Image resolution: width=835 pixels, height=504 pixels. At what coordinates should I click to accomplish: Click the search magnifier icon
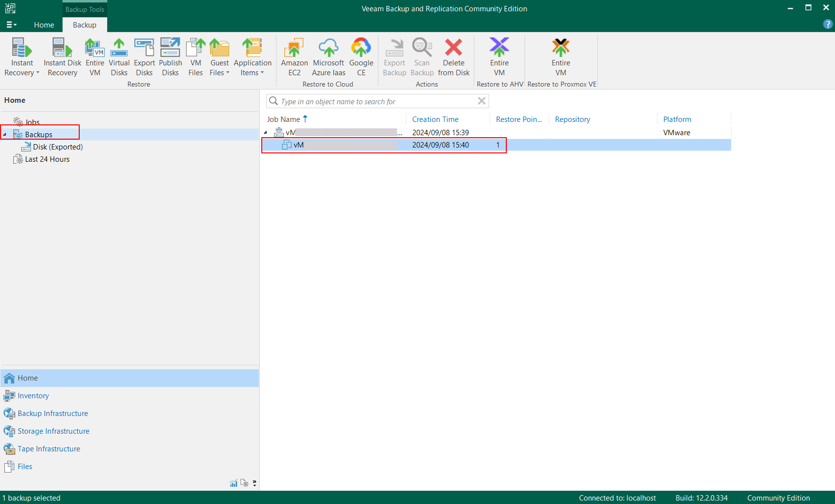pos(274,101)
